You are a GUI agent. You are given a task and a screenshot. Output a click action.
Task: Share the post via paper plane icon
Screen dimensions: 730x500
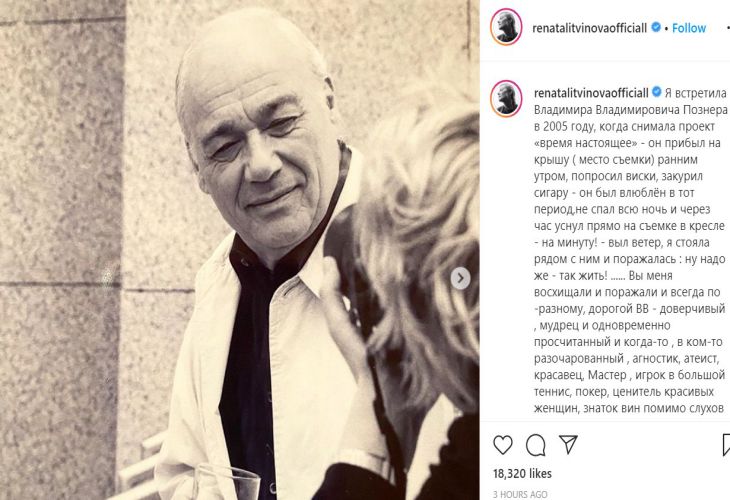pyautogui.click(x=568, y=445)
